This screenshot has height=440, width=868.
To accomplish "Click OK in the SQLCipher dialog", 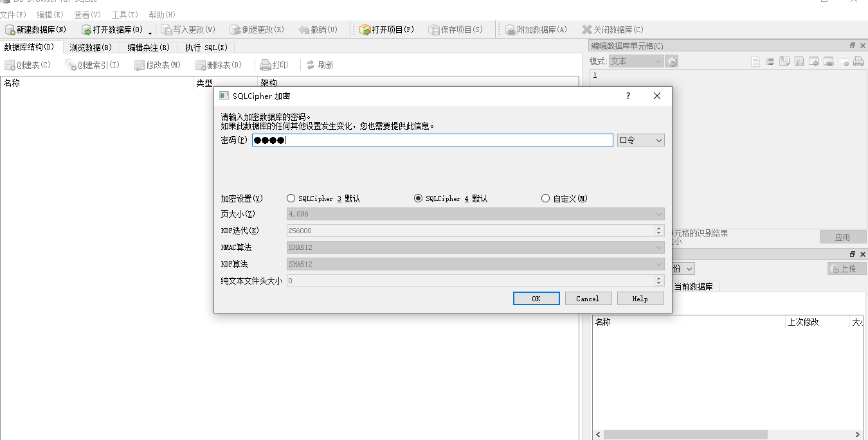I will coord(536,299).
